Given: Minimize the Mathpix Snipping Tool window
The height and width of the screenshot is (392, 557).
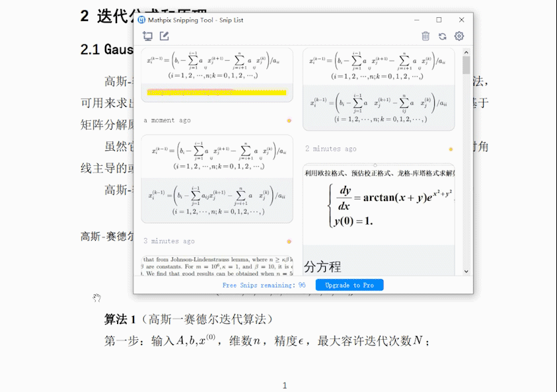Looking at the screenshot, I should point(417,20).
